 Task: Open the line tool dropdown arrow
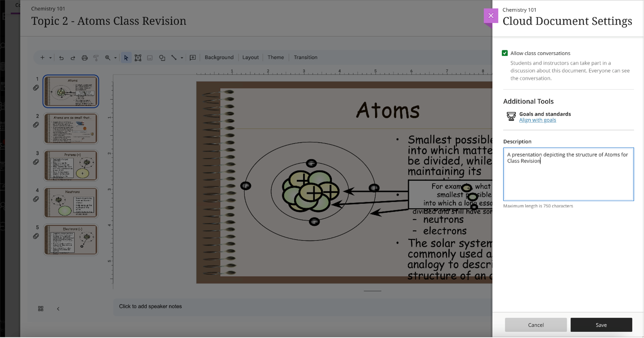182,58
